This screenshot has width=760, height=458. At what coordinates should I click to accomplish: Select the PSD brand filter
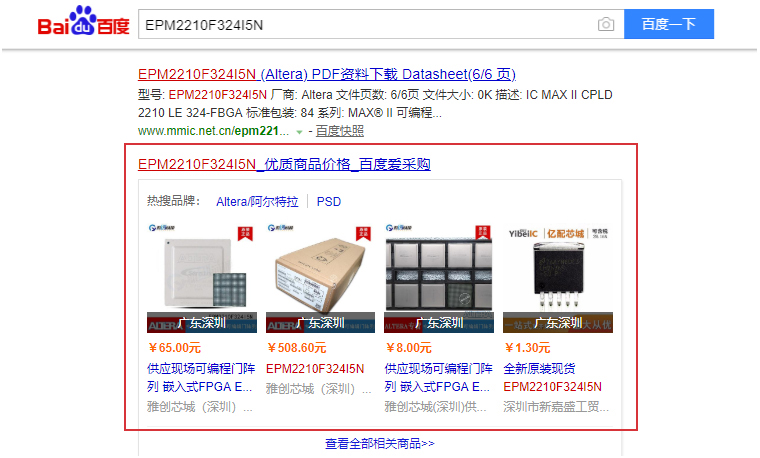pos(329,202)
